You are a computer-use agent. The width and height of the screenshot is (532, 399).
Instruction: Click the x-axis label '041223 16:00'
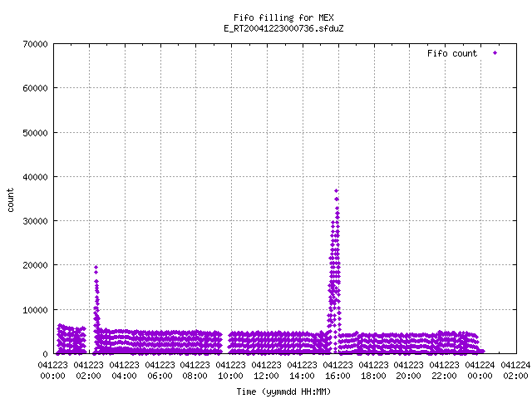(x=337, y=371)
